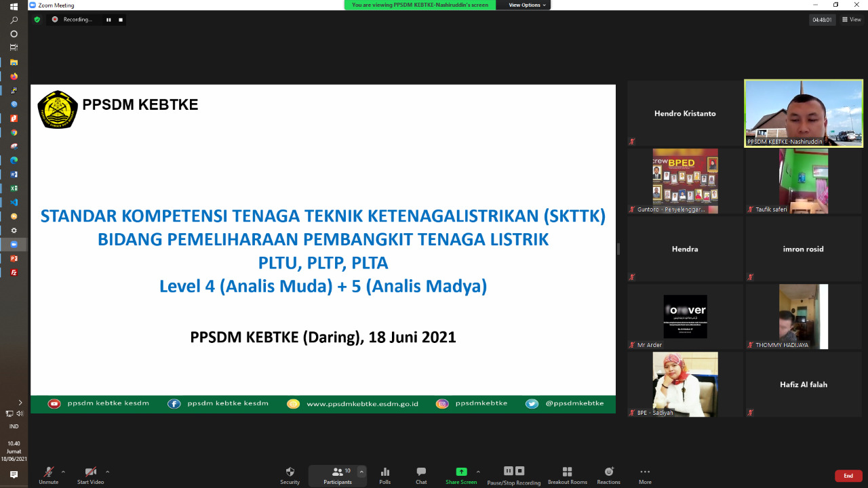Image resolution: width=868 pixels, height=488 pixels.
Task: Open Visual Studio Code from taskbar
Action: (14, 202)
